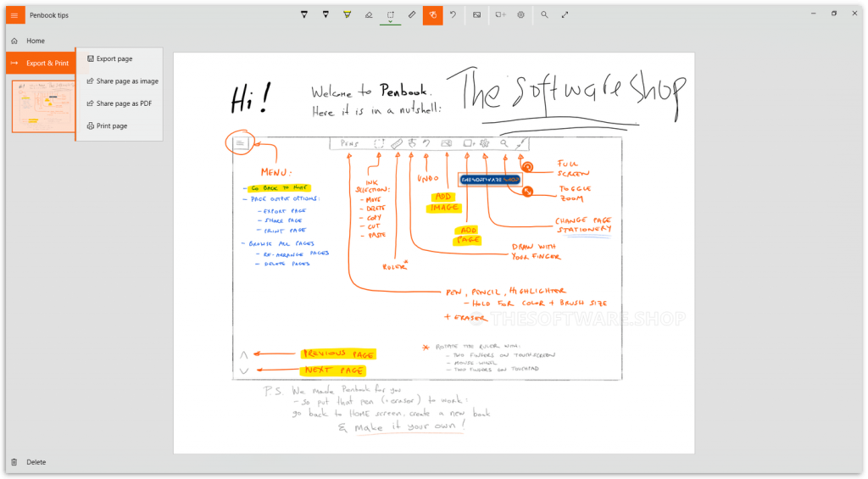Select the Pen tool
Viewport: 868px width, 479px height.
click(304, 15)
